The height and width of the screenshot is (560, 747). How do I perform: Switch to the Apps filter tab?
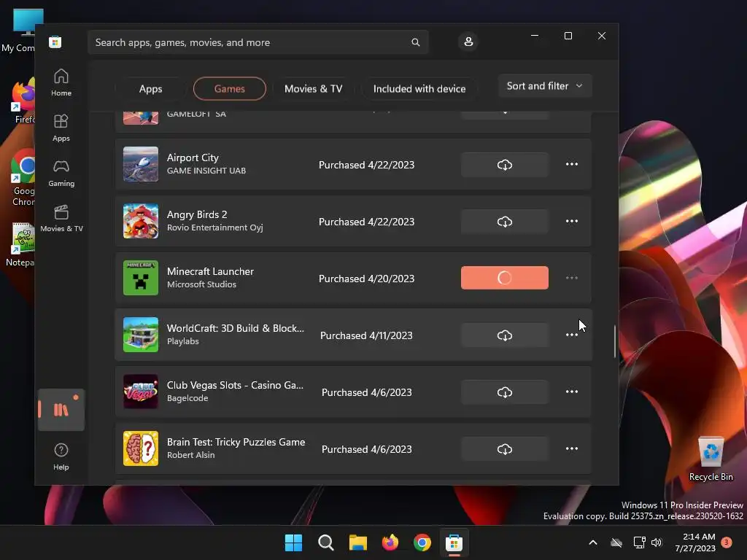pos(150,88)
